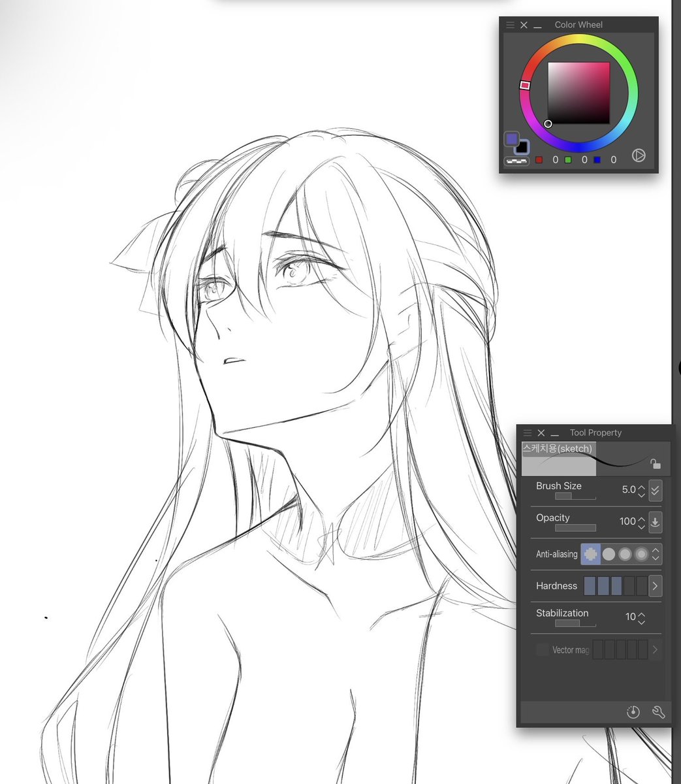The height and width of the screenshot is (784, 681).
Task: Click the green channel value
Action: (x=584, y=159)
